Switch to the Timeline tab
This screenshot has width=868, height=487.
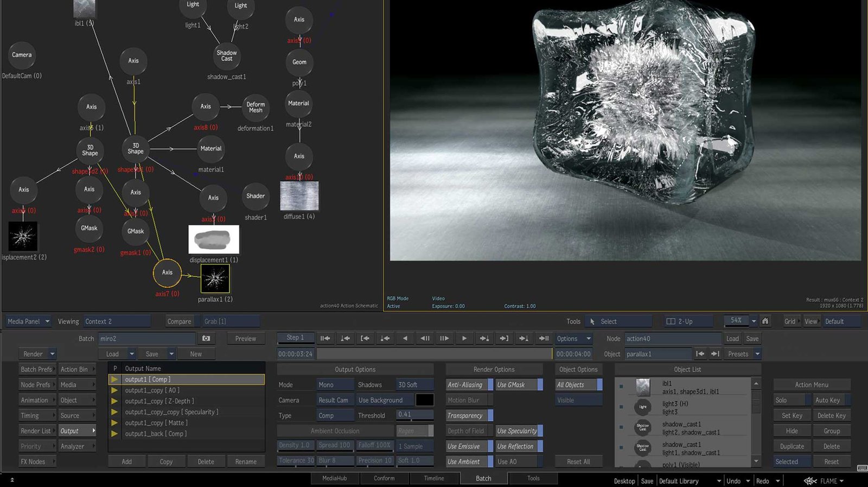[433, 478]
